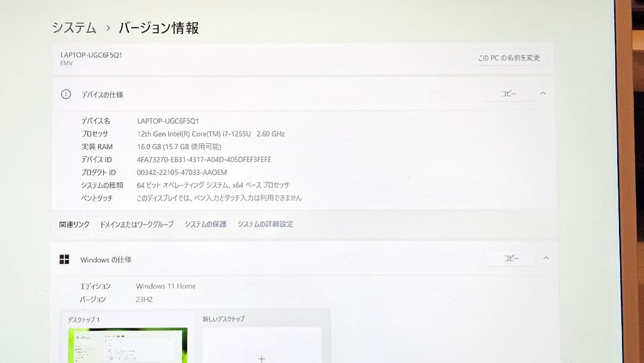This screenshot has height=363, width=644.
Task: Click the Windows 11 Home edition text
Action: (166, 286)
